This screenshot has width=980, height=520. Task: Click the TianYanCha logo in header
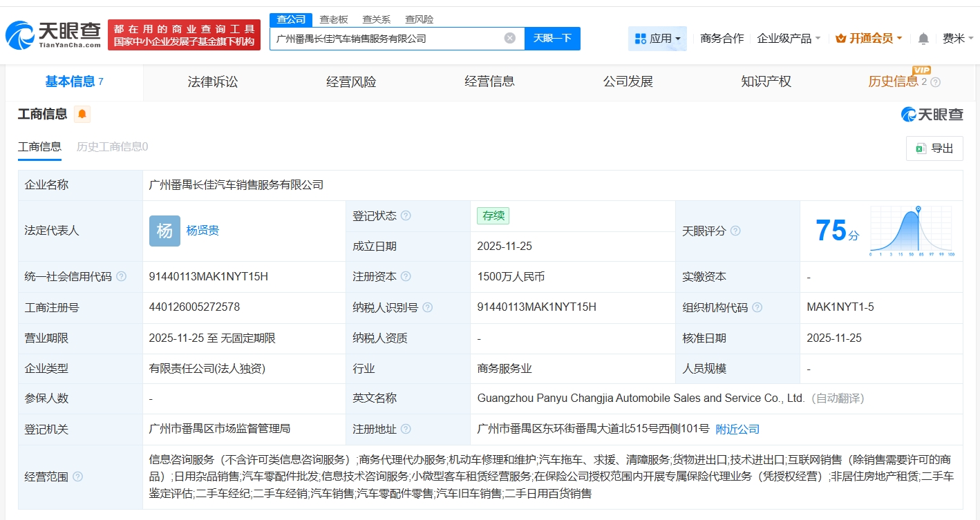click(x=54, y=35)
